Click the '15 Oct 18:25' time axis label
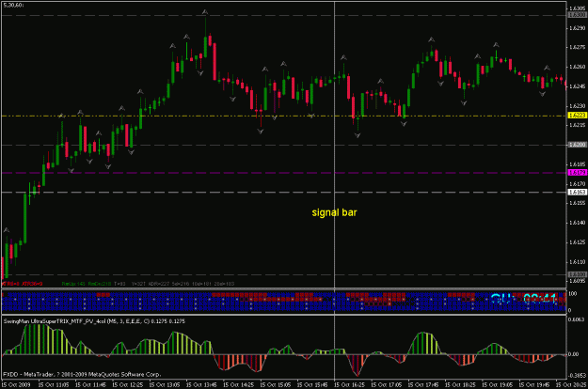This screenshot has width=588, height=389. 460,385
